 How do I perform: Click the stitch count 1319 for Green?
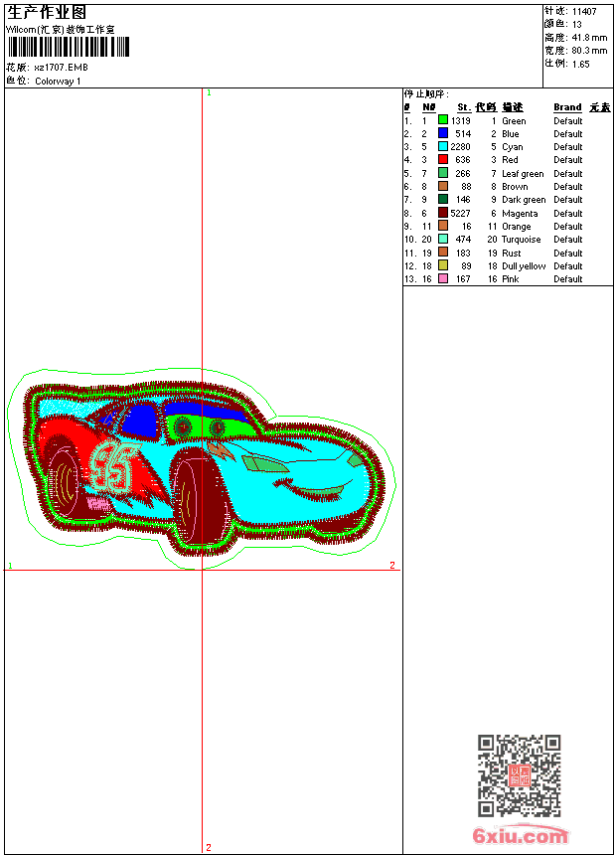point(460,121)
